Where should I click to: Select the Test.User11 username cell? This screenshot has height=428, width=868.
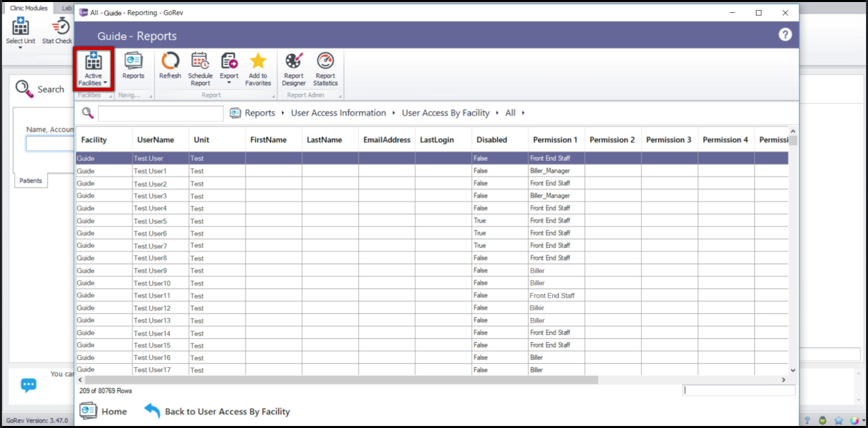coord(161,296)
